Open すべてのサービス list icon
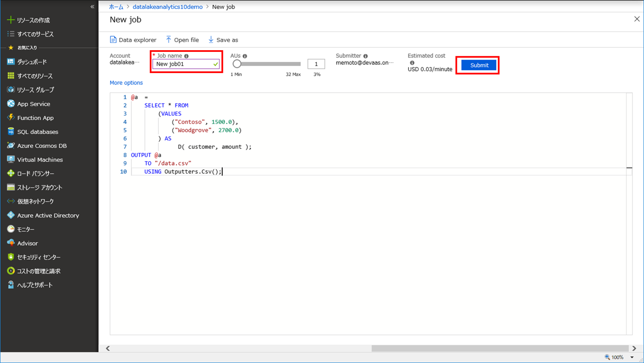Image resolution: width=644 pixels, height=363 pixels. coord(11,34)
